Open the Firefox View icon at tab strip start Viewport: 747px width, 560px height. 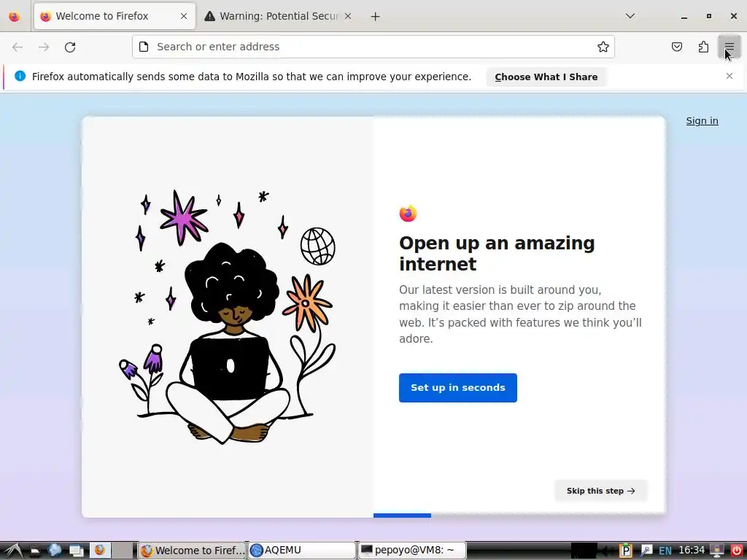[x=15, y=17]
